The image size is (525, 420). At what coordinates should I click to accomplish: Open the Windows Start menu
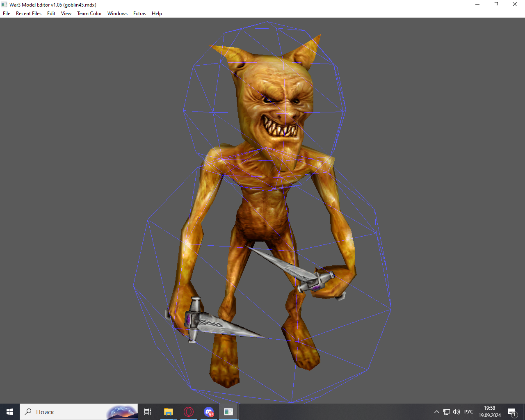click(10, 412)
